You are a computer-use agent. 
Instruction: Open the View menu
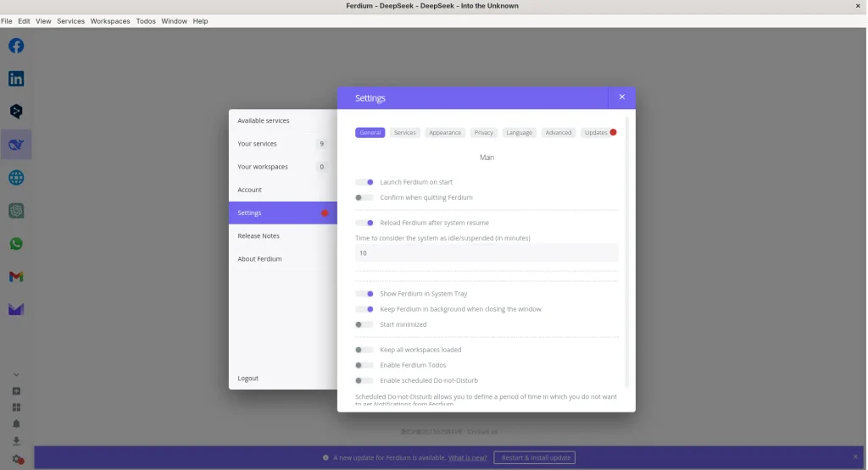pyautogui.click(x=43, y=21)
